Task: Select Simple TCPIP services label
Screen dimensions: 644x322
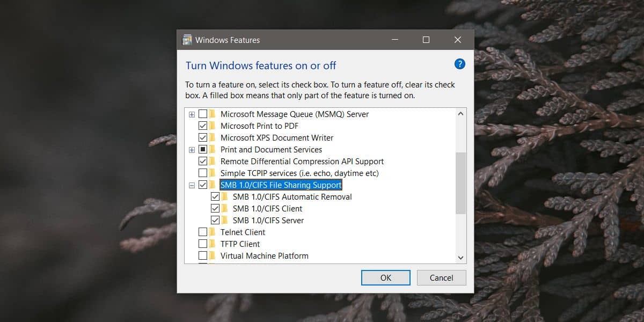Action: click(x=299, y=173)
